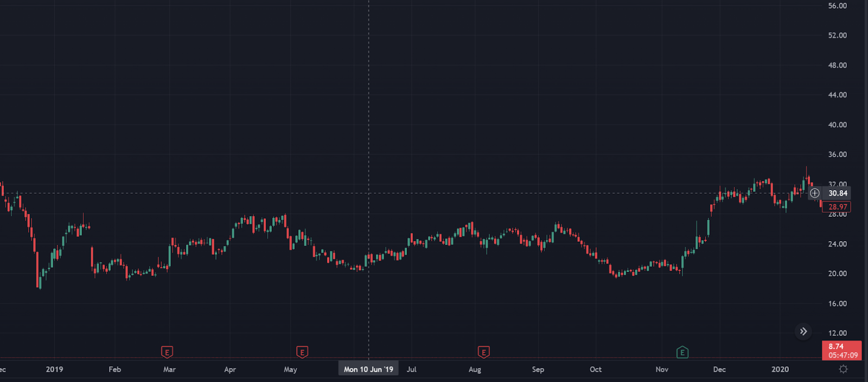Screen dimensions: 868x382
Task: Click the 56.00 price scale value
Action: pos(837,5)
